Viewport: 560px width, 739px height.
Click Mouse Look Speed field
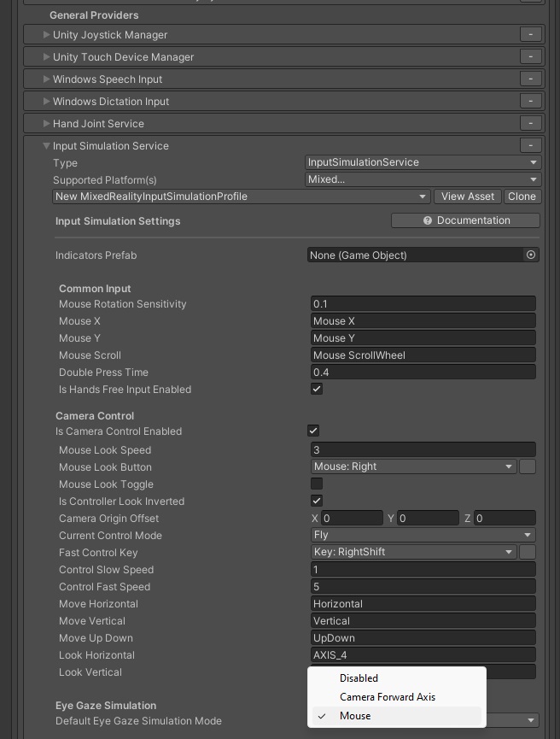(423, 449)
